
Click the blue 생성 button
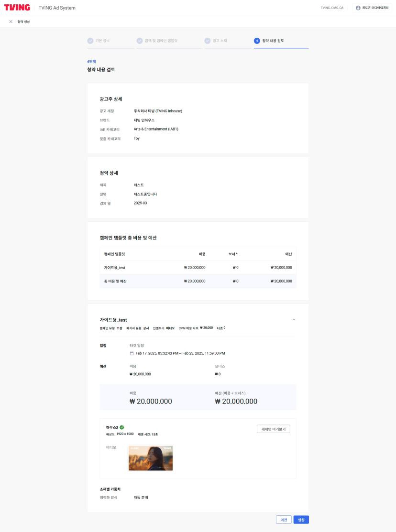pos(301,520)
